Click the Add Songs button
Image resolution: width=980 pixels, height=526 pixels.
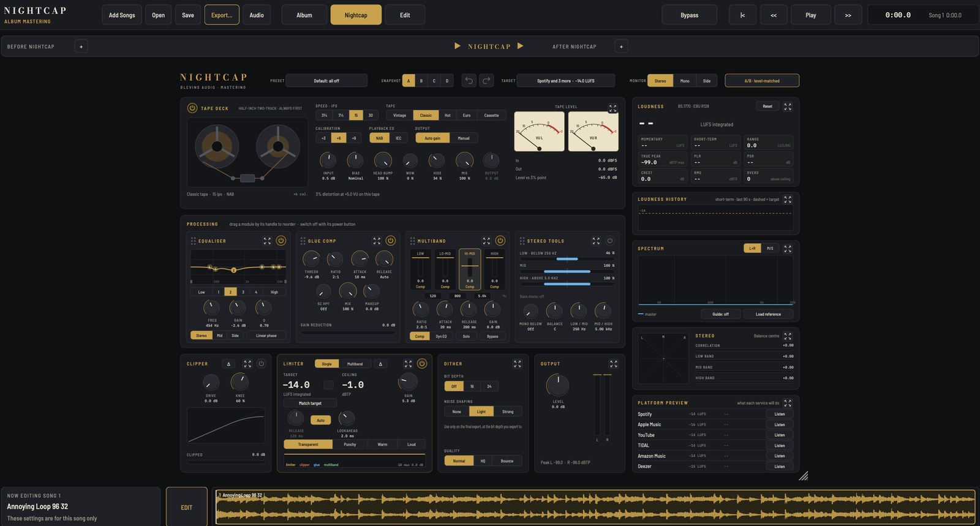click(x=122, y=15)
